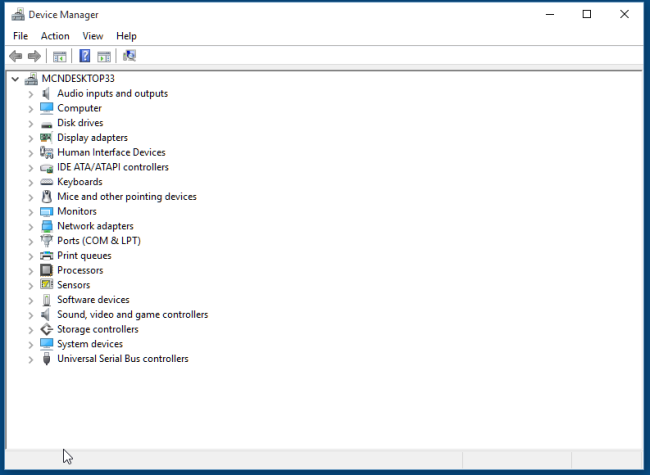
Task: Collapse the MCNDESKTOP33 root node
Action: [15, 79]
